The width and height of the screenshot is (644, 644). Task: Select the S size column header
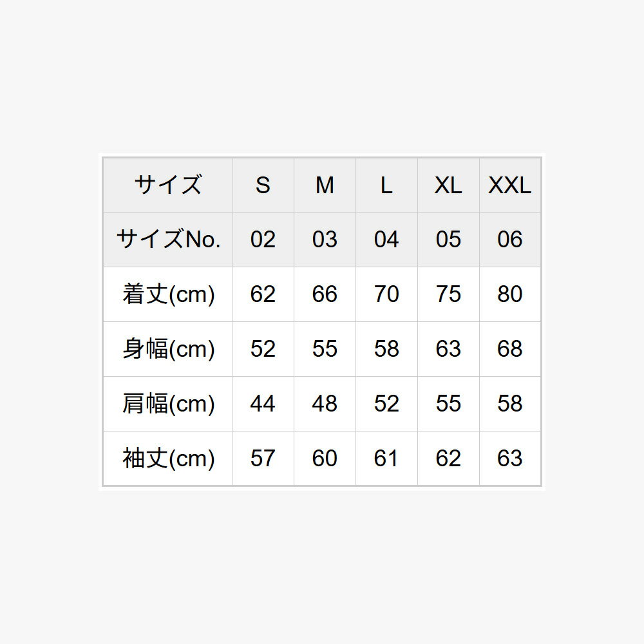(x=263, y=185)
